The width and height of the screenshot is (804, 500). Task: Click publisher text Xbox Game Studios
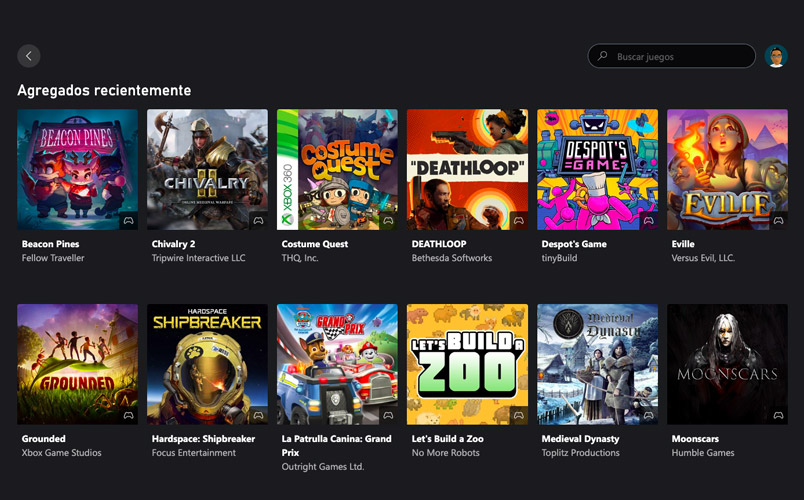coord(62,453)
